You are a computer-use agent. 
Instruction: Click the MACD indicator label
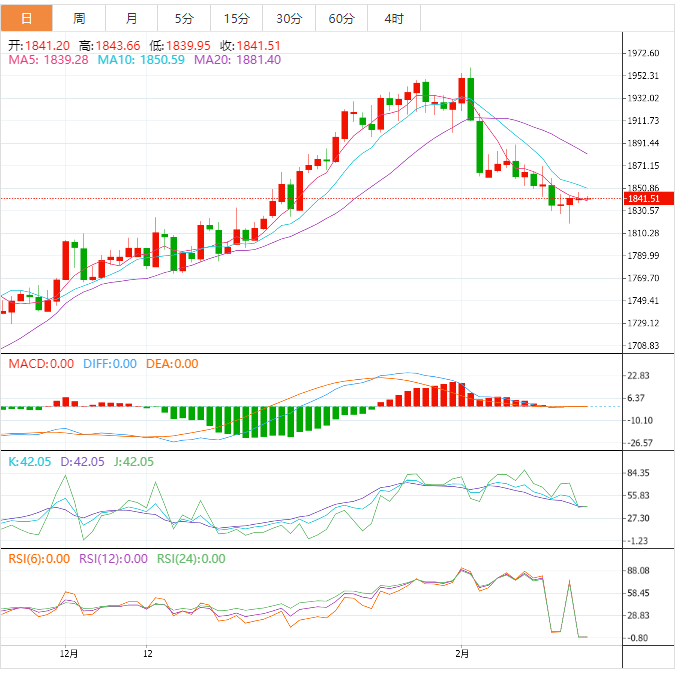click(41, 364)
